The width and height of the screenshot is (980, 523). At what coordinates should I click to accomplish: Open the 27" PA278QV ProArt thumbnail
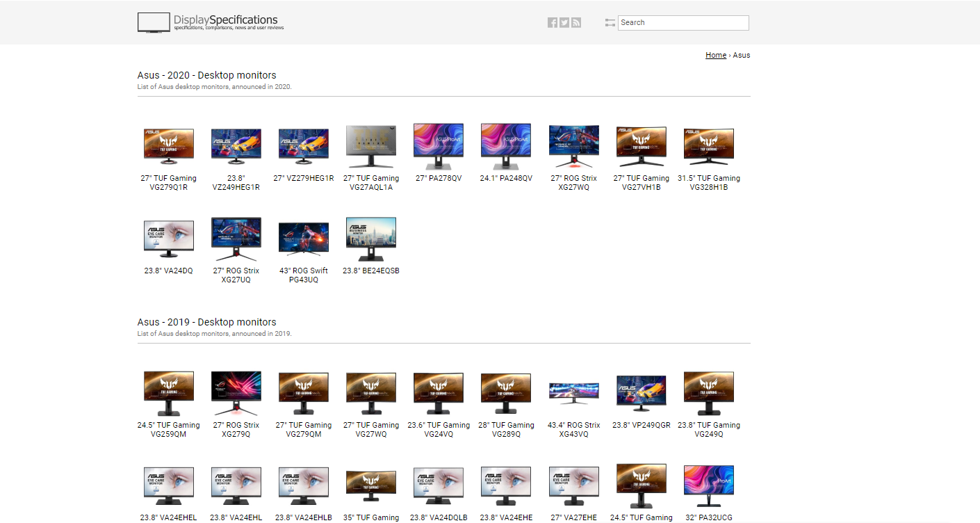(x=439, y=146)
